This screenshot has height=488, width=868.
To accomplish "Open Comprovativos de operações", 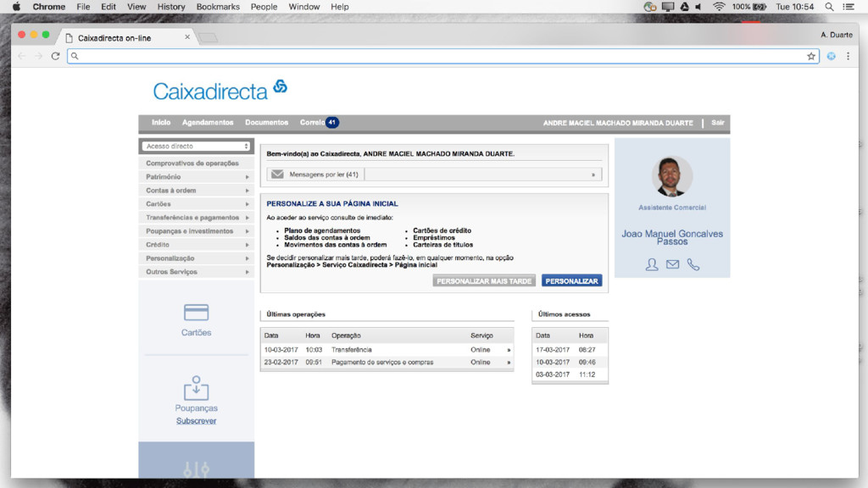I will pyautogui.click(x=196, y=164).
